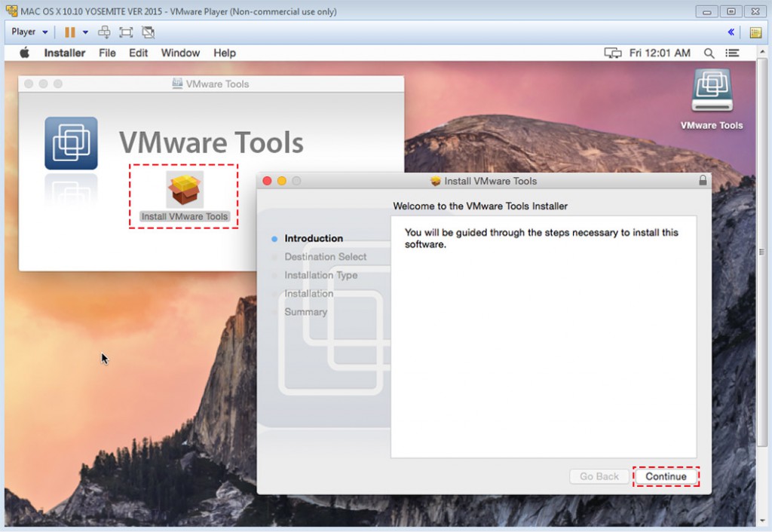Click the scroll down arrow of VMware Player
The image size is (772, 532).
tap(762, 521)
